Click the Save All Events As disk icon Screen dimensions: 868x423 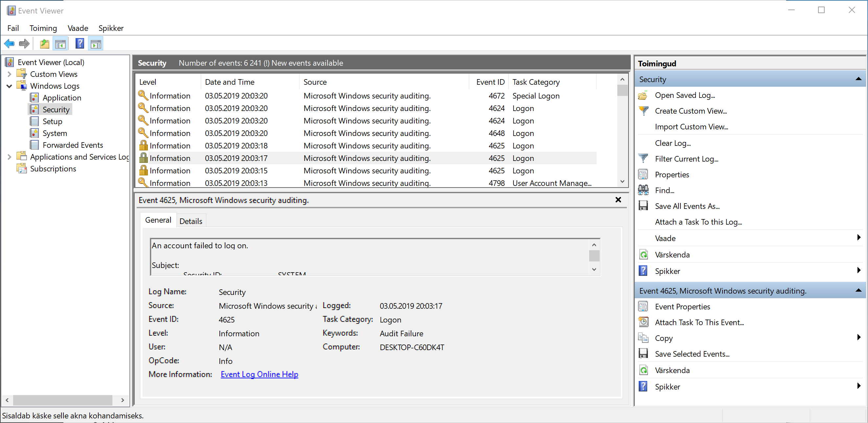643,206
